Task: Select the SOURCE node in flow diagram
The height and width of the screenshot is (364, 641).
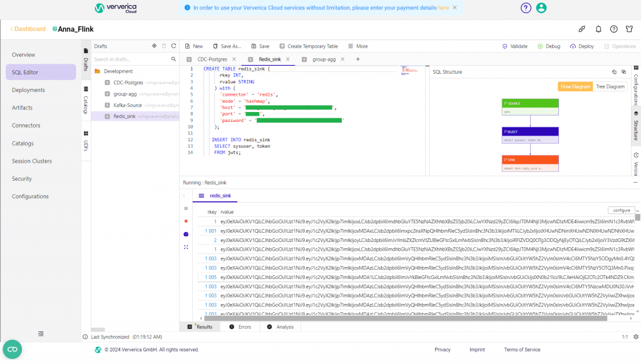Action: tap(530, 107)
